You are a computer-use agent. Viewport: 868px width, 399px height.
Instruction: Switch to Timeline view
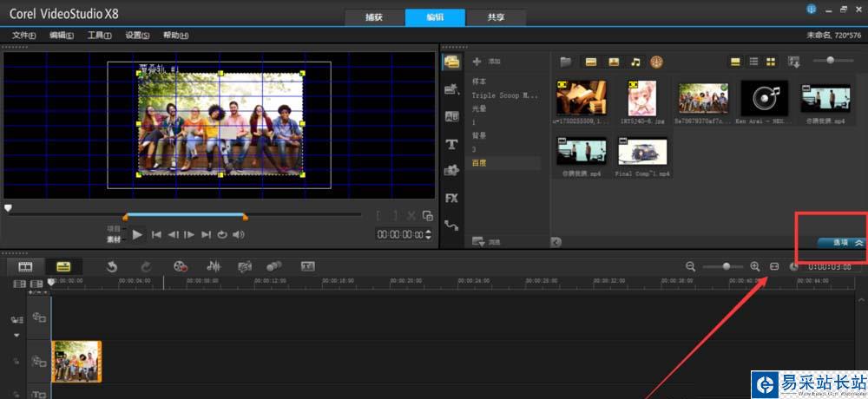(x=63, y=267)
